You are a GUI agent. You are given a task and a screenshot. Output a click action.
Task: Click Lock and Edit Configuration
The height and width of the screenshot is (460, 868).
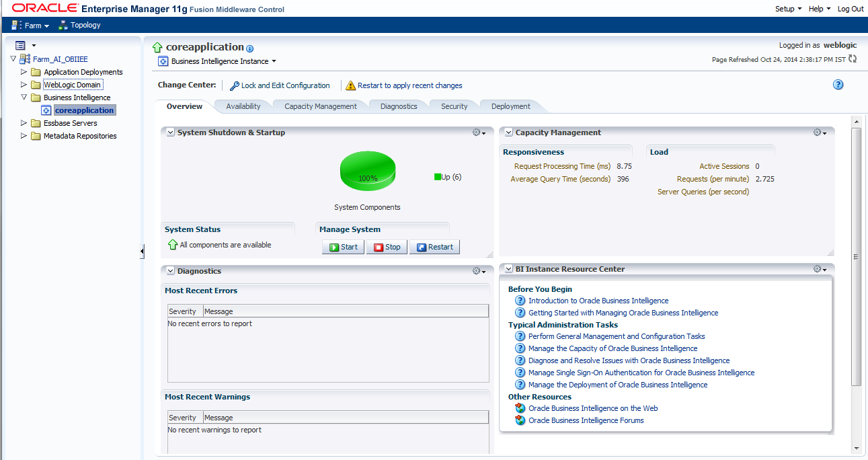click(286, 85)
